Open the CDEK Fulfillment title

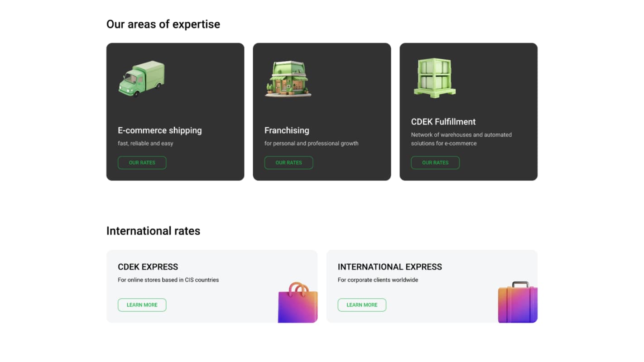[x=443, y=122]
